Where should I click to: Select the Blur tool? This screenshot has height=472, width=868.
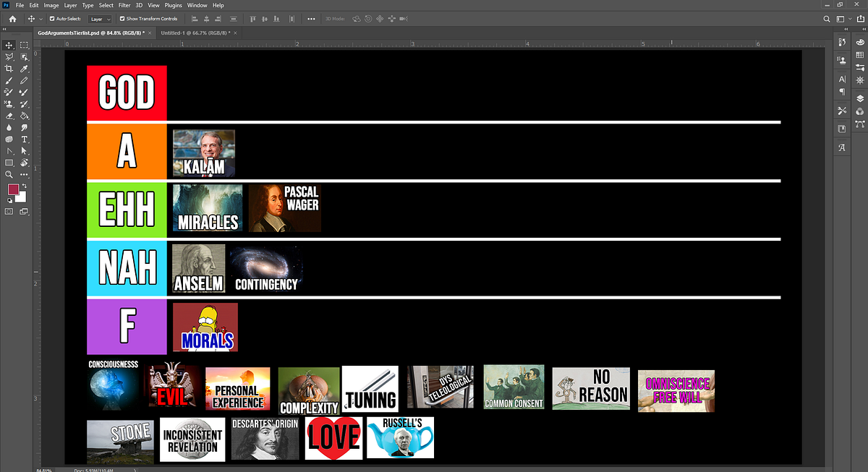pos(9,127)
